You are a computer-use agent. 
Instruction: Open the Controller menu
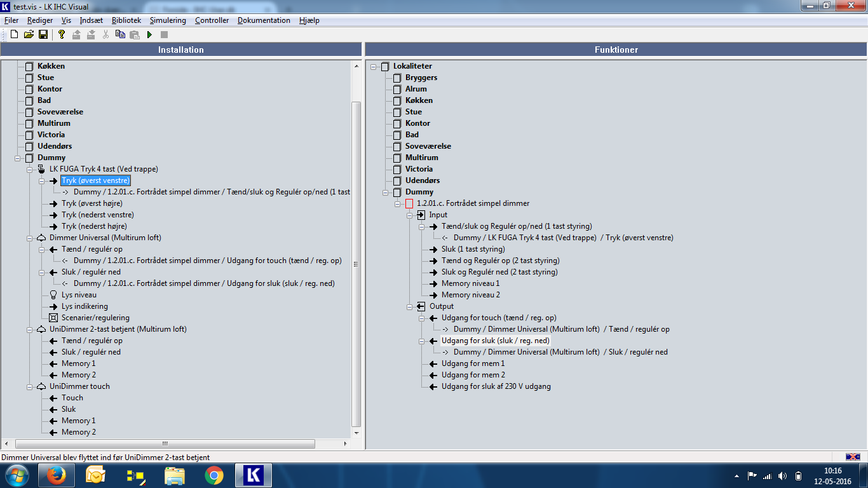(x=212, y=20)
